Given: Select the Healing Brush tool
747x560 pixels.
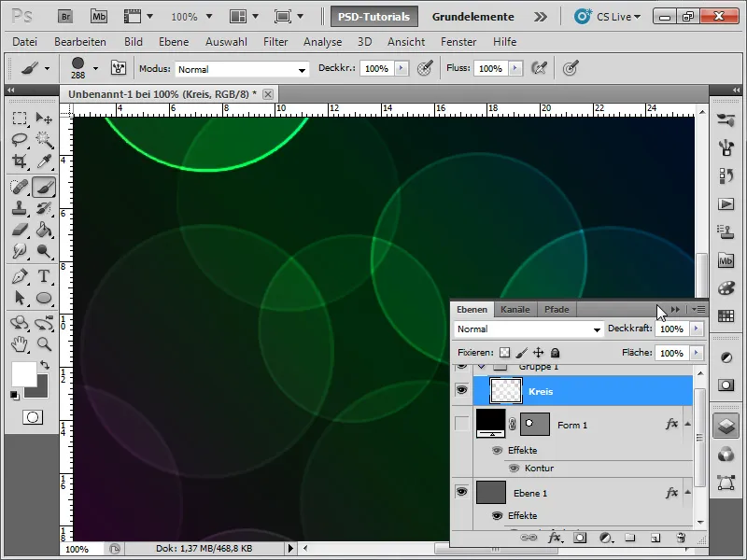Looking at the screenshot, I should (x=20, y=187).
